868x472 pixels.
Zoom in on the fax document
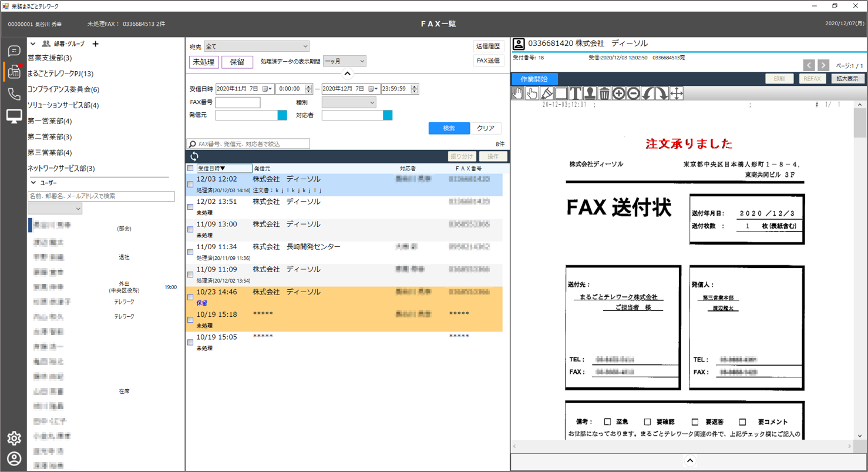click(618, 93)
